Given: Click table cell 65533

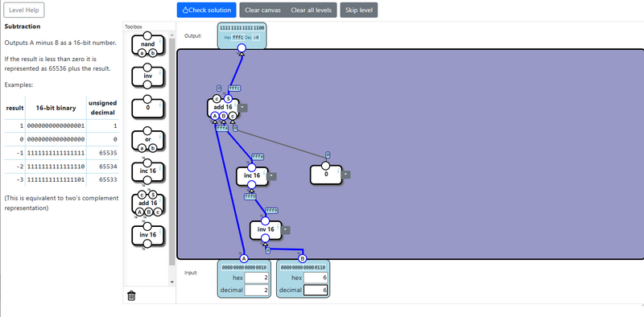Looking at the screenshot, I should pyautogui.click(x=108, y=180).
